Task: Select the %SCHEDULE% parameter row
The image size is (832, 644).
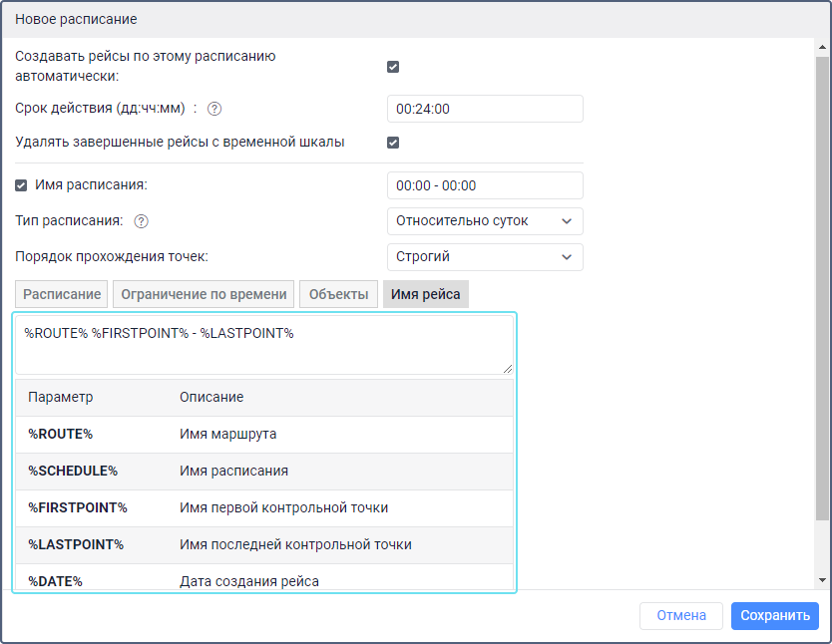Action: (x=264, y=471)
